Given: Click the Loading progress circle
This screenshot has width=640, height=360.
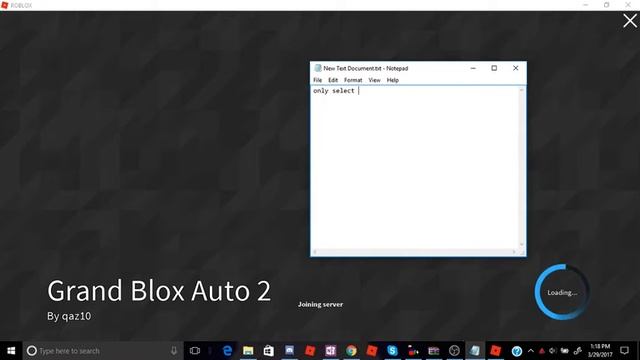Looking at the screenshot, I should click(562, 292).
